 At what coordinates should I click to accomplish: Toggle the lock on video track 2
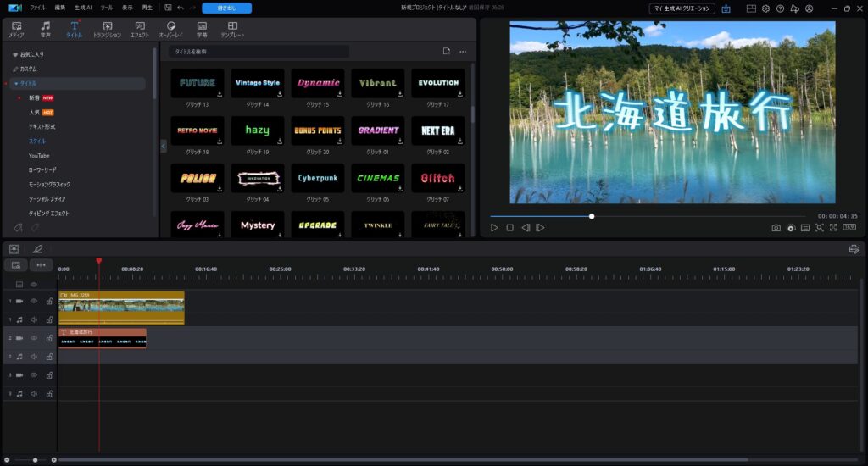(x=49, y=338)
